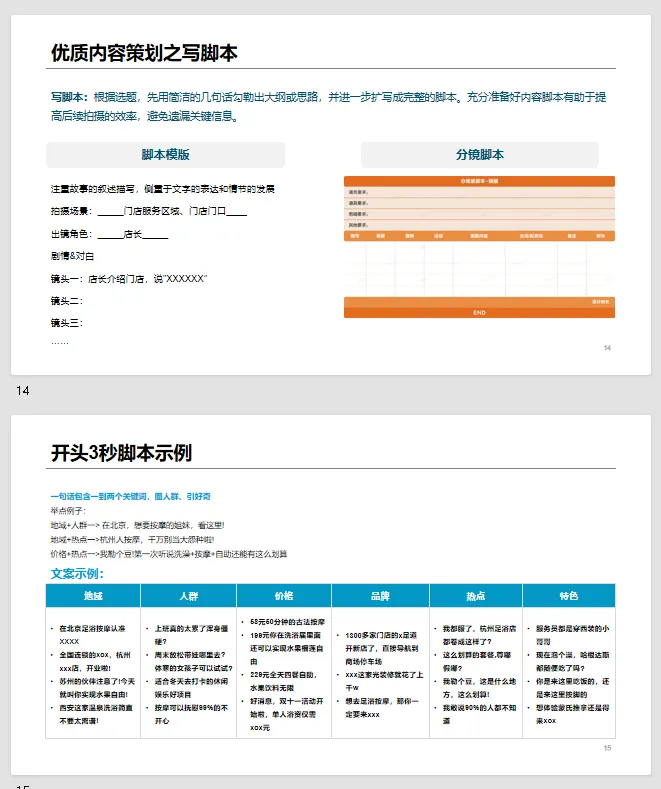Click the slide title '开头3秒脚本示例'
This screenshot has height=789, width=661.
[121, 453]
